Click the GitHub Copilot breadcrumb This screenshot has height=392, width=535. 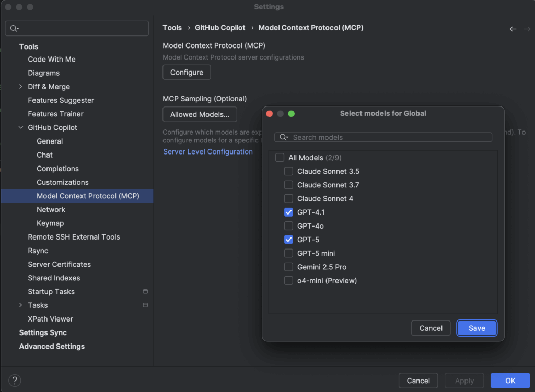pos(220,28)
